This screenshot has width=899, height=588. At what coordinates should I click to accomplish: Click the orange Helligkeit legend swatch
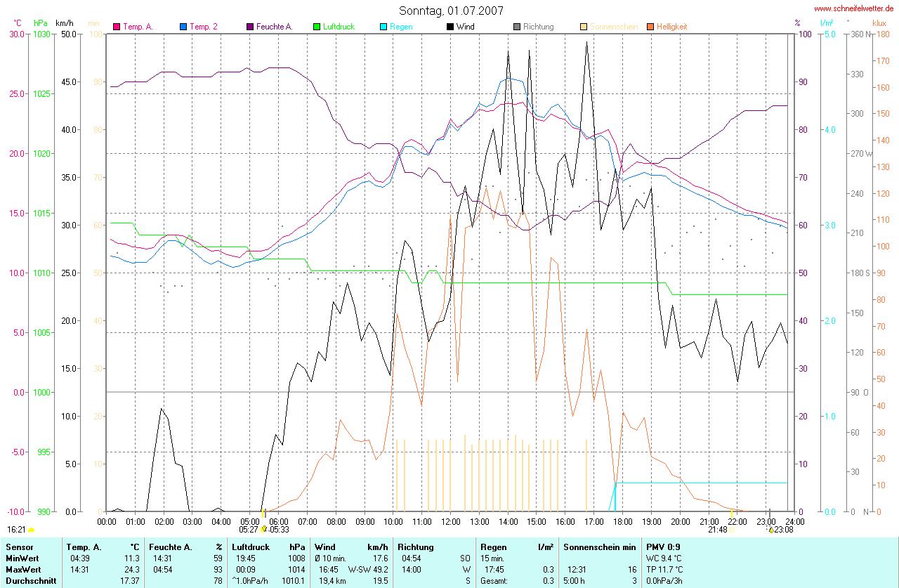pyautogui.click(x=650, y=27)
